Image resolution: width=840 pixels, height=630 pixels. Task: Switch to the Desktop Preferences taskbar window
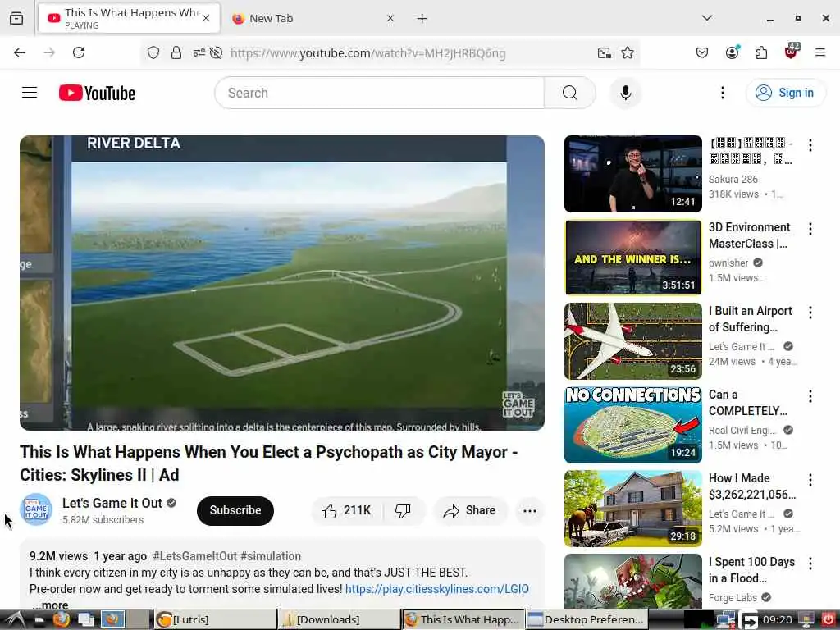[587, 620]
